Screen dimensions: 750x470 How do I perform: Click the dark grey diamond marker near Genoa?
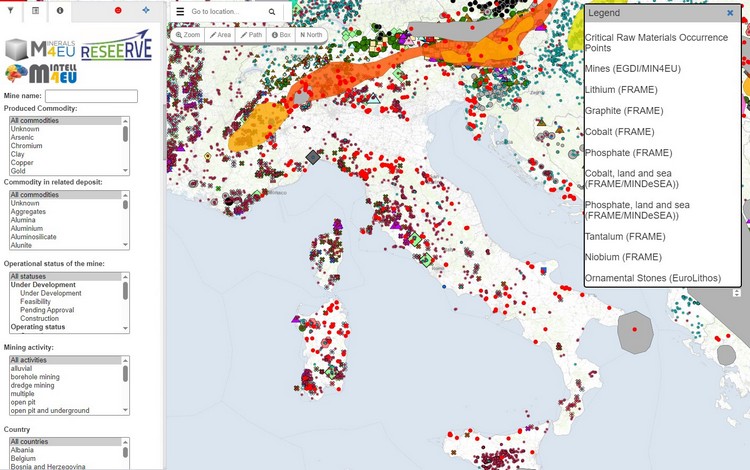coord(313,157)
